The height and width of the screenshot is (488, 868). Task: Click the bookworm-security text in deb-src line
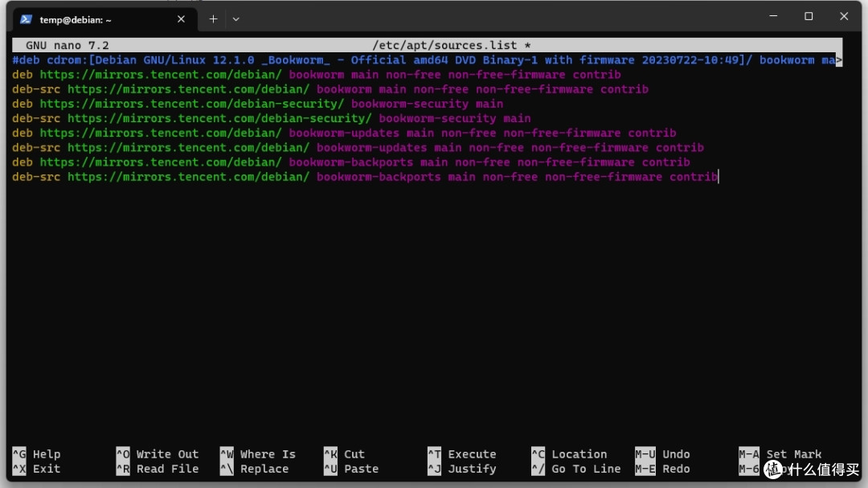pos(437,118)
